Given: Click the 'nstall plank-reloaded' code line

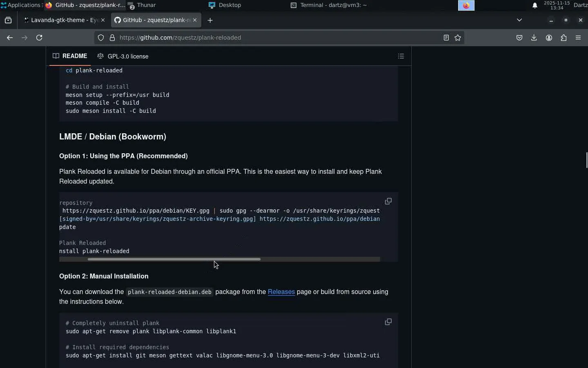Looking at the screenshot, I should (94, 251).
